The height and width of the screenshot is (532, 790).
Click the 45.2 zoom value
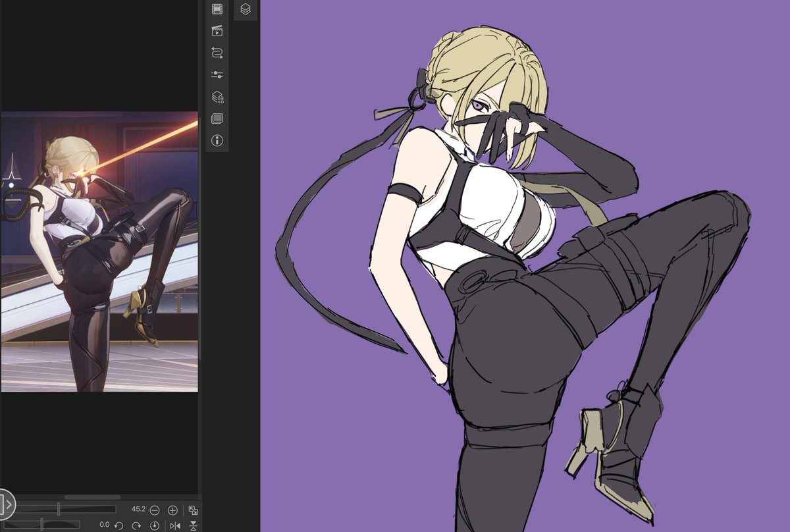pos(138,510)
